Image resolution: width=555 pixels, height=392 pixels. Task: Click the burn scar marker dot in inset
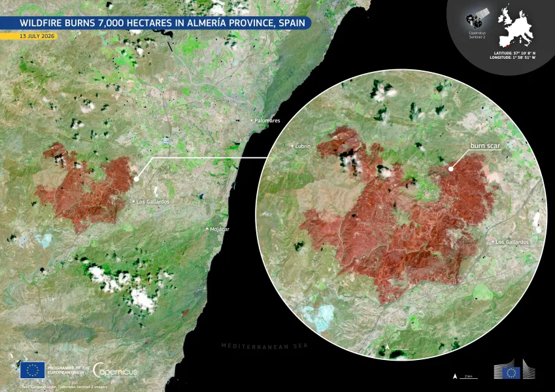point(450,169)
